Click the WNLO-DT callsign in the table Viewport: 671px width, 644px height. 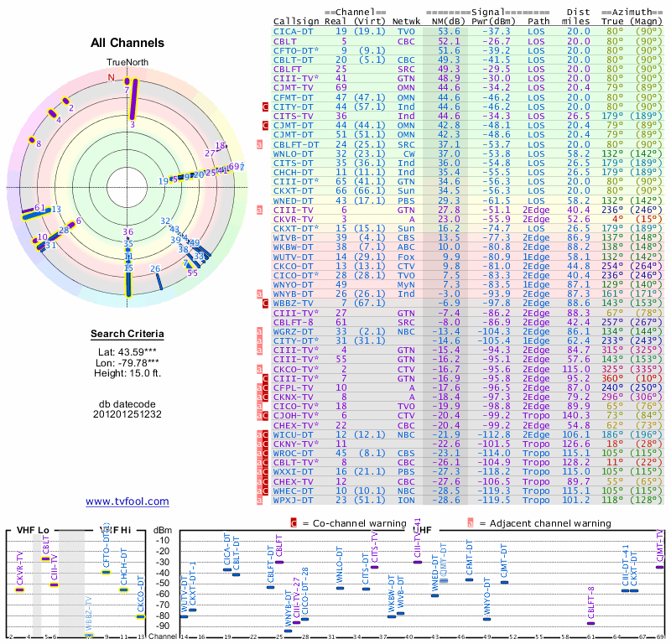(x=293, y=153)
